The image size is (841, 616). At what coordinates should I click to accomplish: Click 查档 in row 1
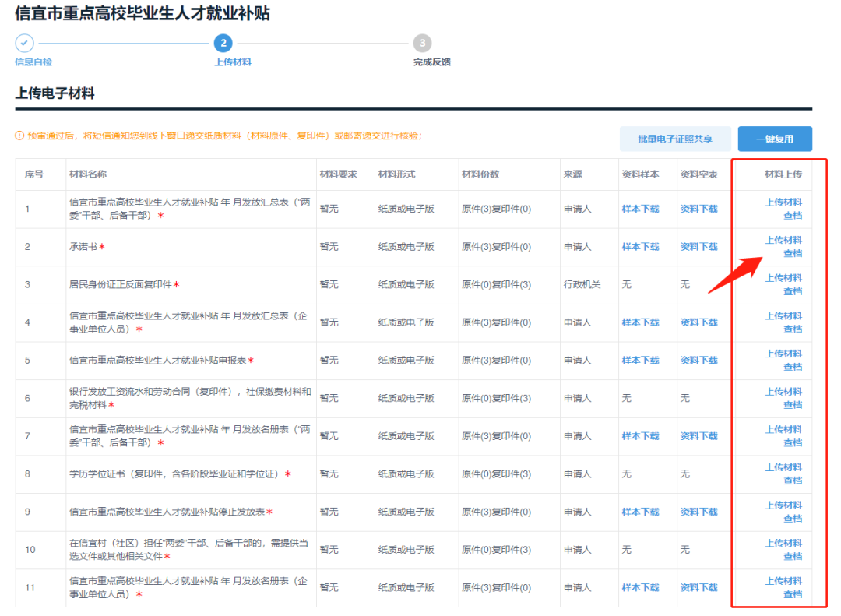(x=793, y=216)
